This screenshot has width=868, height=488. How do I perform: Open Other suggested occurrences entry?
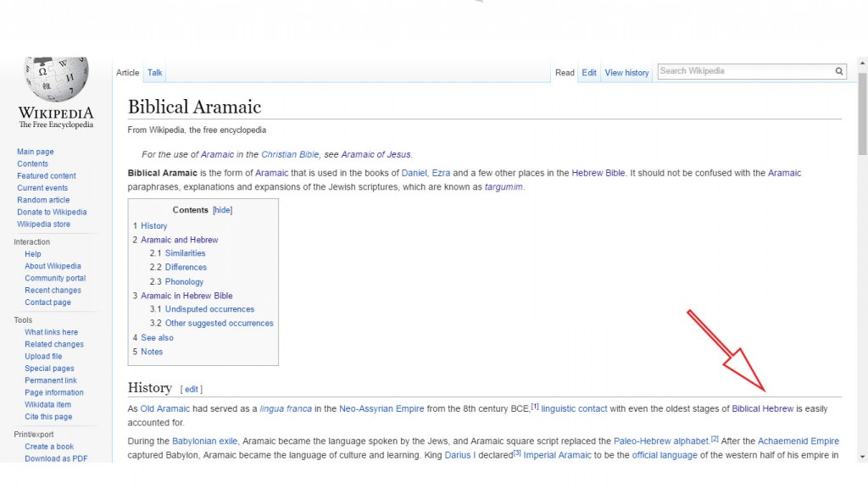tap(220, 323)
